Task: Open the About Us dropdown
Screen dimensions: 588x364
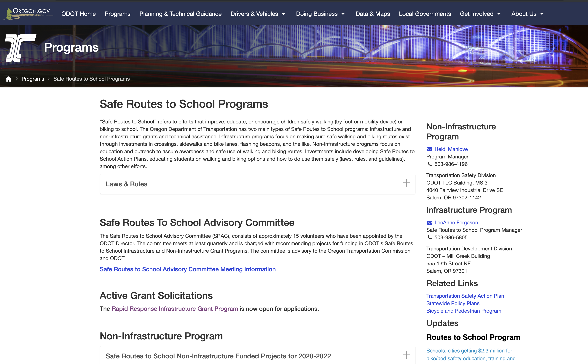Action: [527, 14]
